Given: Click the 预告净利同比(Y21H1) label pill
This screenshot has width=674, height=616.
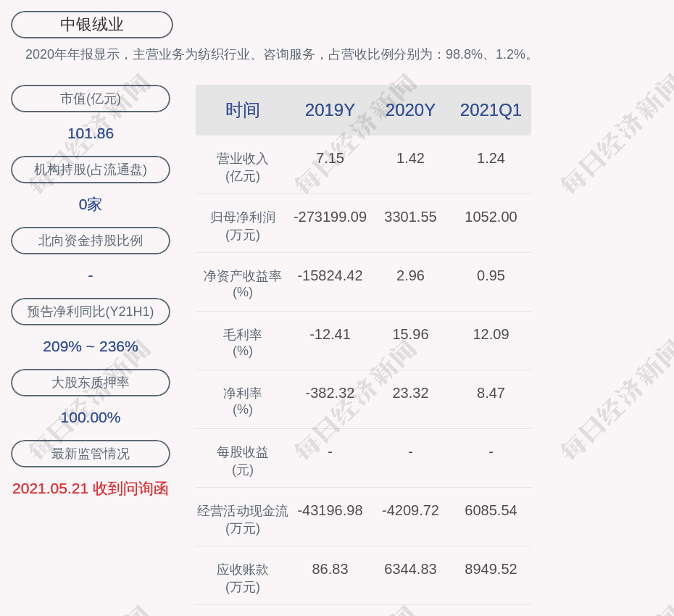Looking at the screenshot, I should [91, 311].
